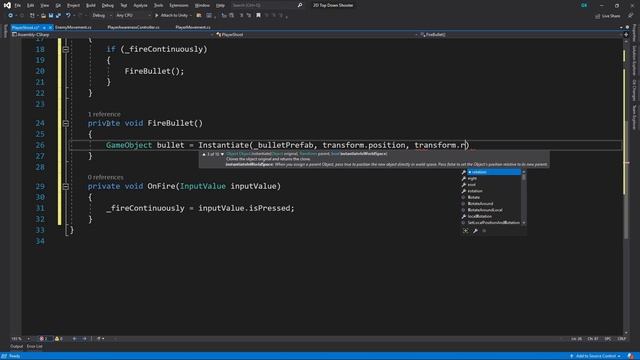Viewport: 640px width, 360px height.
Task: Open the PlayerShoot class navigation dropdown
Action: coord(316,35)
